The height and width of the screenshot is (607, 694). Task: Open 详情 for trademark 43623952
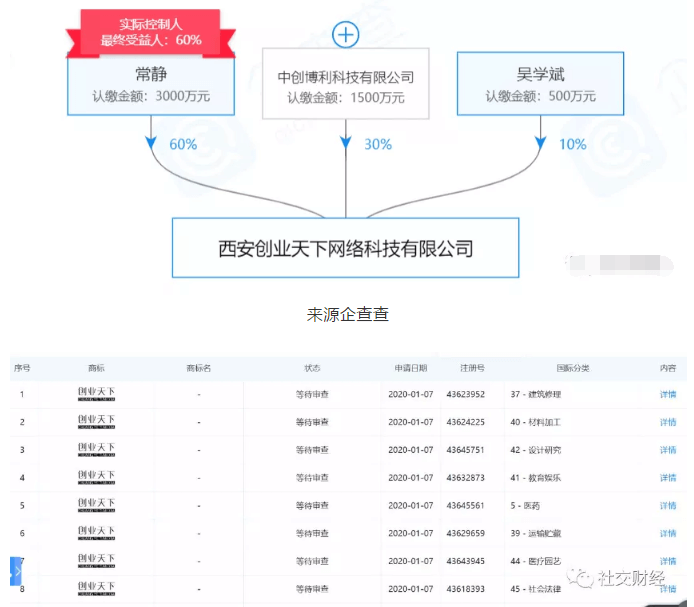coord(667,394)
